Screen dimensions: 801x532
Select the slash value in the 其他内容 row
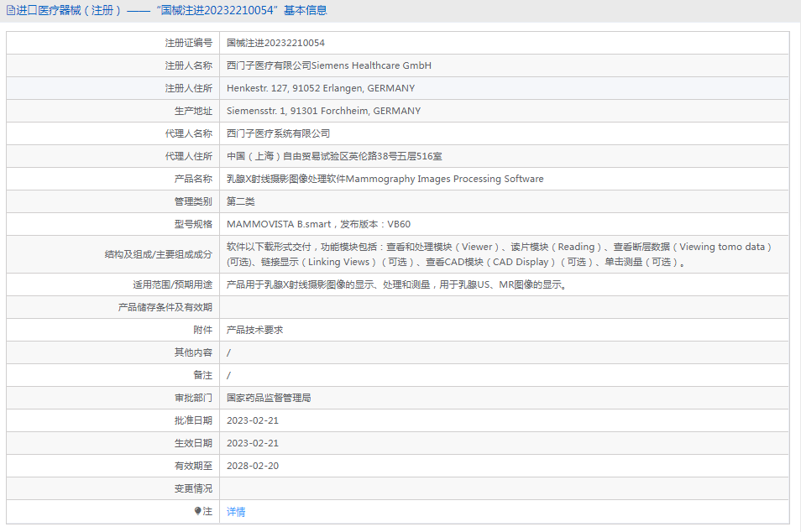(x=228, y=352)
